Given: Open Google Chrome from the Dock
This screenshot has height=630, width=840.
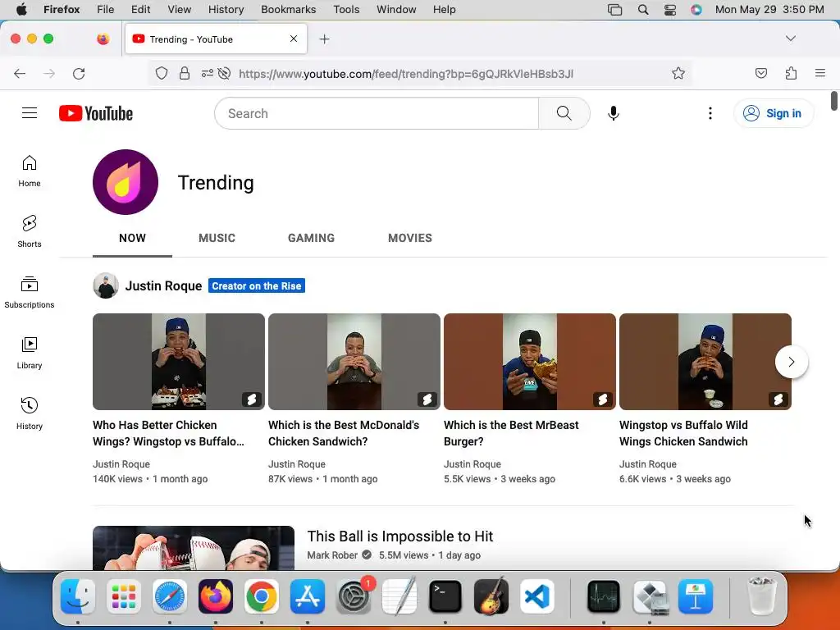Looking at the screenshot, I should (x=262, y=596).
